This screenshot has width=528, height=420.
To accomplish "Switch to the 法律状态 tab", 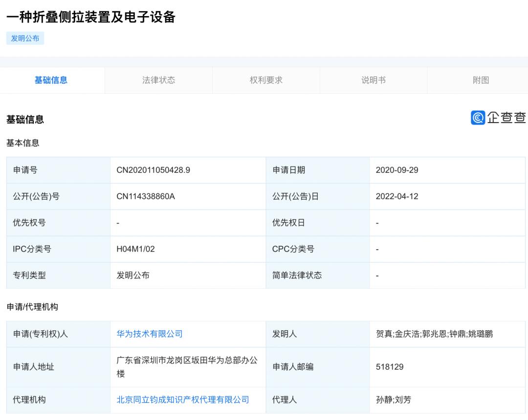I will [158, 80].
